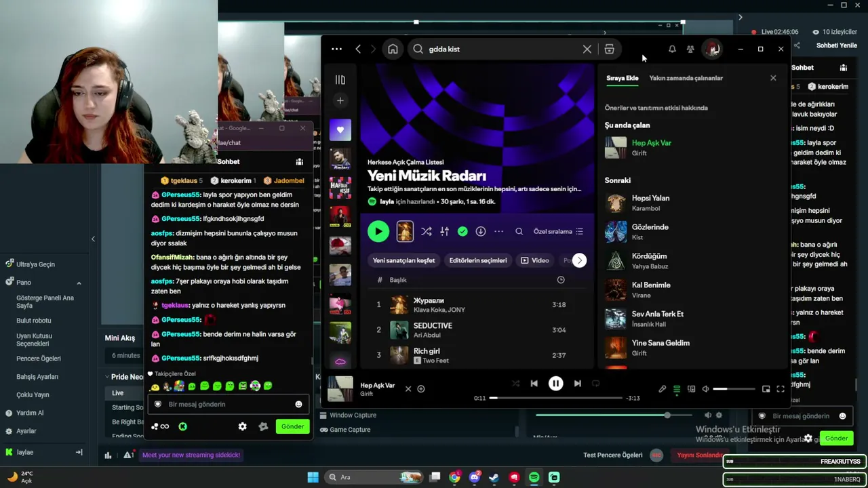
Task: Open the connect to a device icon
Action: tap(691, 389)
